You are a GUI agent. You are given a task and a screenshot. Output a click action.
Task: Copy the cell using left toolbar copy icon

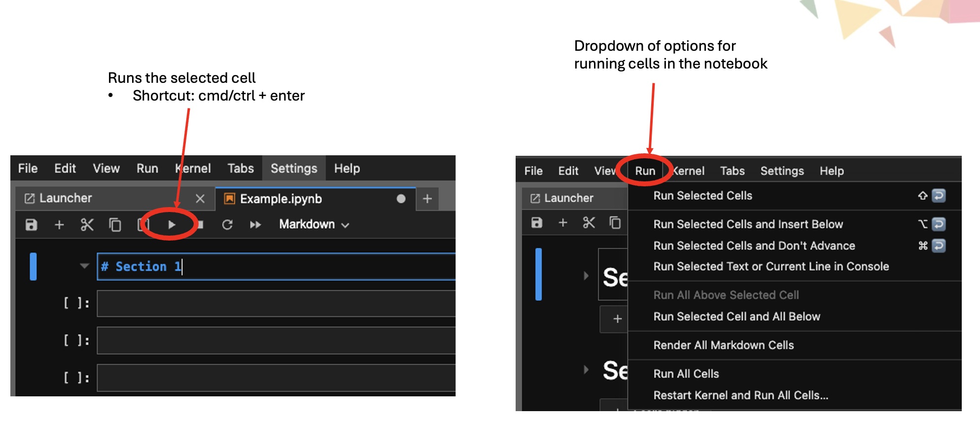coord(115,225)
